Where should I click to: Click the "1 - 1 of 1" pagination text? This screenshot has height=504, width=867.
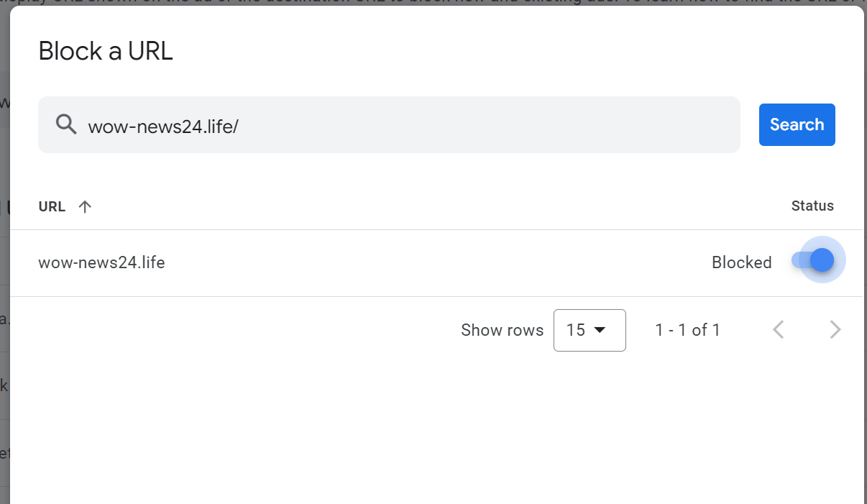[687, 330]
